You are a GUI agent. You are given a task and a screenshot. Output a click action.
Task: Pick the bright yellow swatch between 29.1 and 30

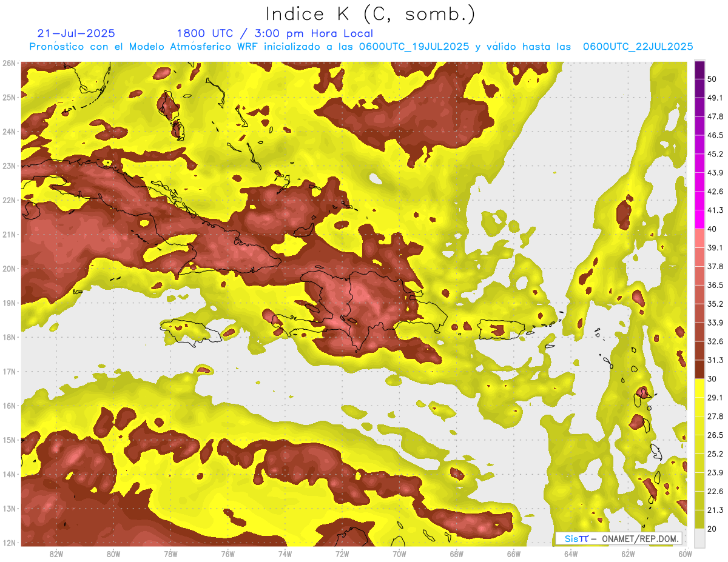pyautogui.click(x=699, y=389)
